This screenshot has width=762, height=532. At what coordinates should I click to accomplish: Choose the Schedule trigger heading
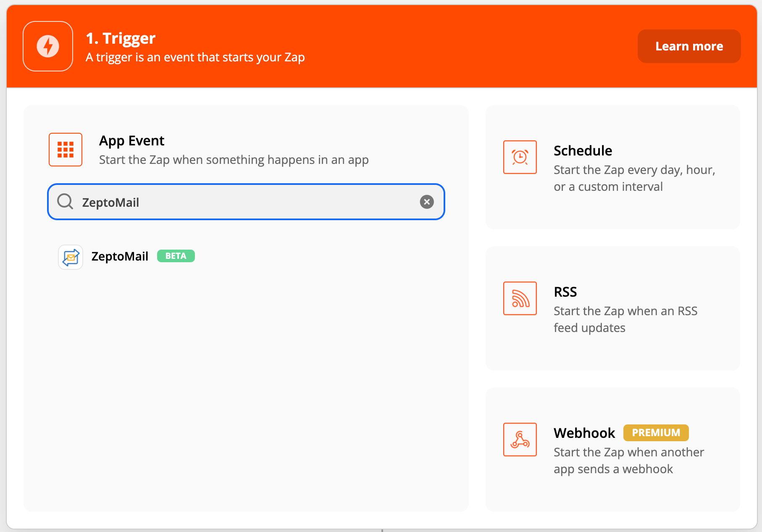(583, 150)
